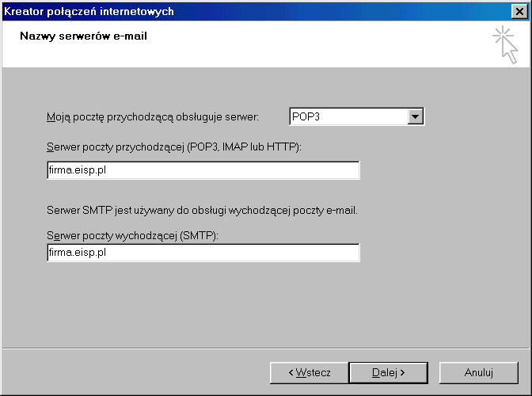Image resolution: width=532 pixels, height=396 pixels.
Task: Proceed by pressing the Dalej button
Action: pyautogui.click(x=389, y=372)
